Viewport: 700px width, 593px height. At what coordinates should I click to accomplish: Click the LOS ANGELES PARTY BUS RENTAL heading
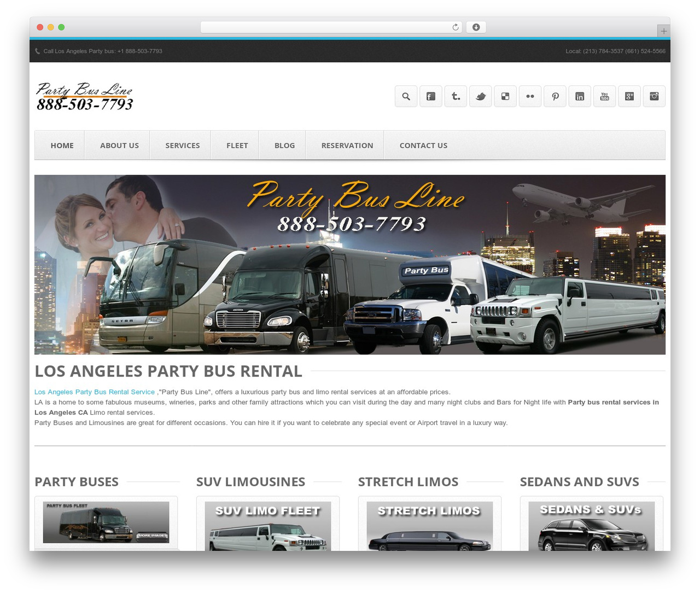pyautogui.click(x=168, y=371)
